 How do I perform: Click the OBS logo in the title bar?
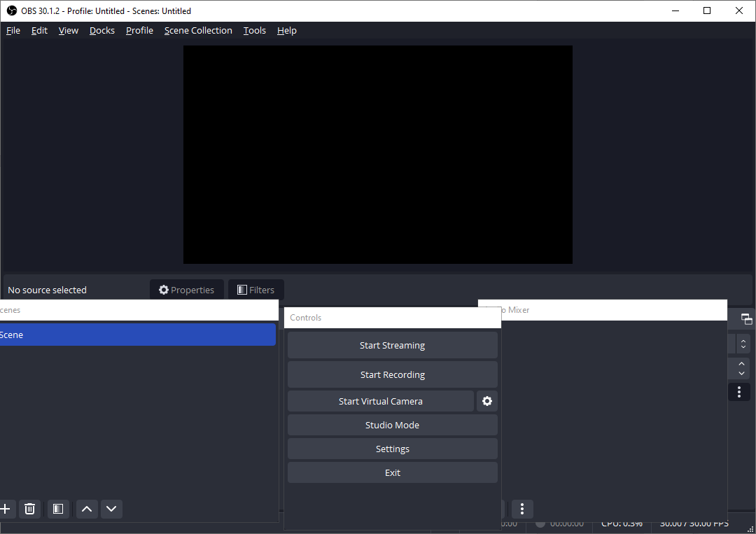[10, 10]
